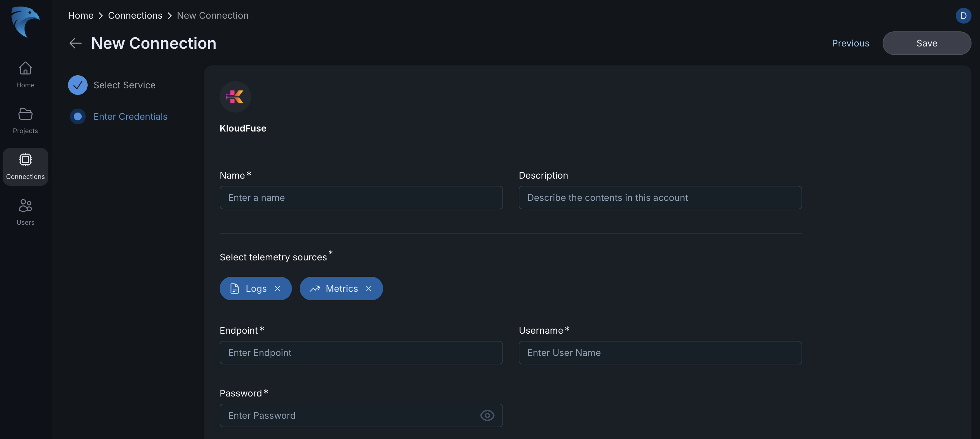Go to the Connections breadcrumb
The width and height of the screenshot is (980, 439).
click(135, 16)
